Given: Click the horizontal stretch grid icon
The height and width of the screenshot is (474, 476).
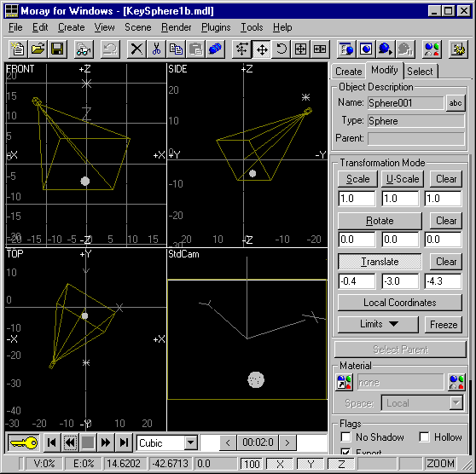Looking at the screenshot, I should pyautogui.click(x=320, y=49).
